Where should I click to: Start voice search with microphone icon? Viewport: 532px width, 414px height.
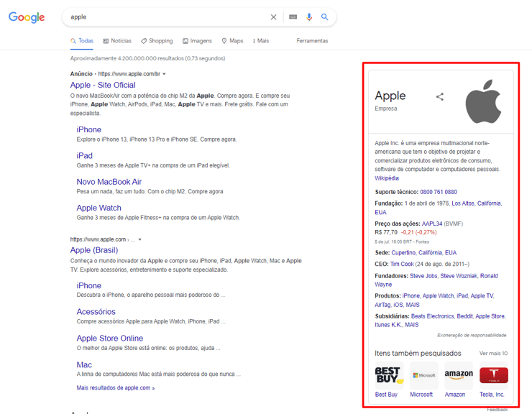pyautogui.click(x=308, y=17)
